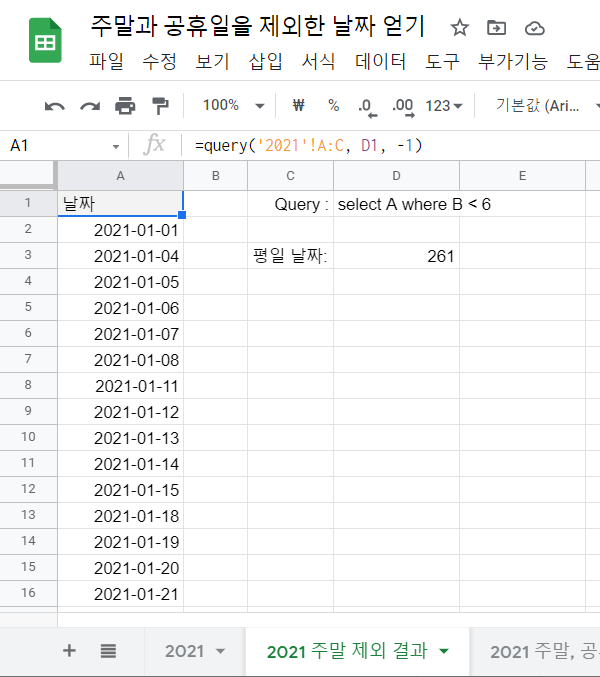Redo the last action
Image resolution: width=600 pixels, height=677 pixels.
(x=90, y=105)
